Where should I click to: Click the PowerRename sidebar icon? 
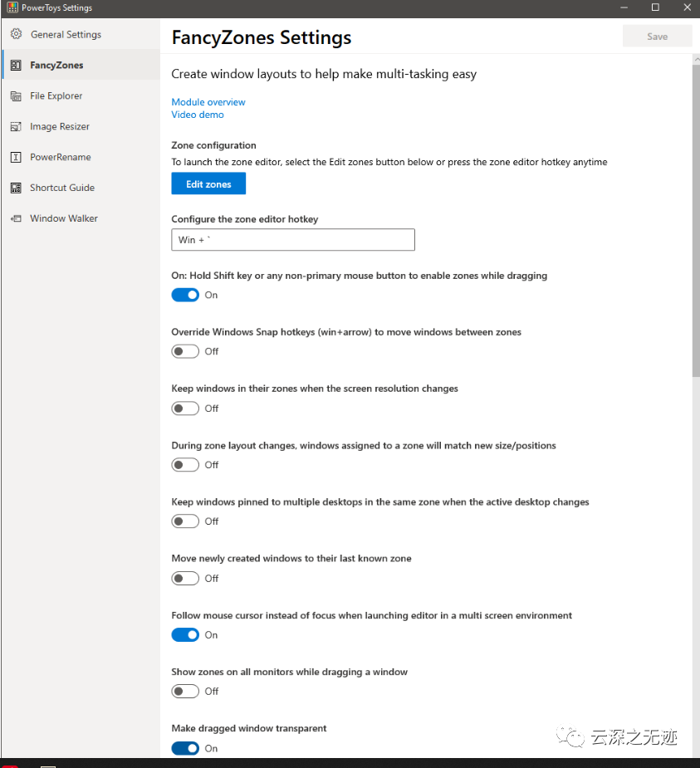coord(14,157)
